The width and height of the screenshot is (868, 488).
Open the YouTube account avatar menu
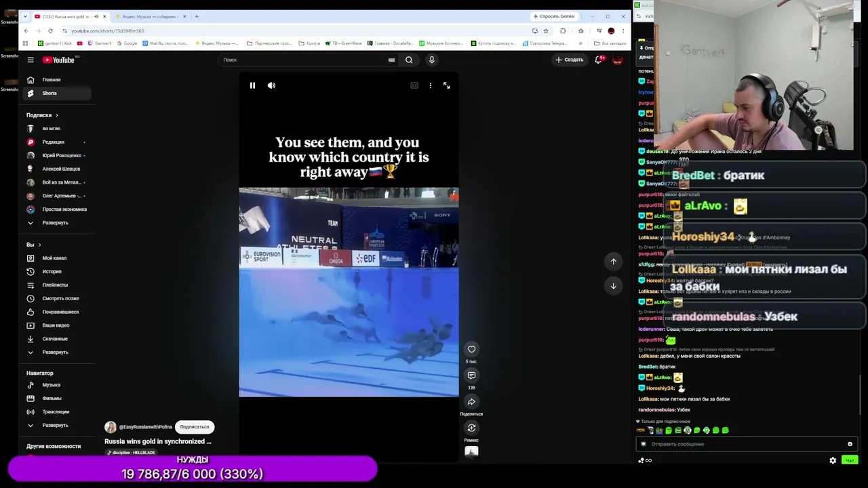[618, 60]
